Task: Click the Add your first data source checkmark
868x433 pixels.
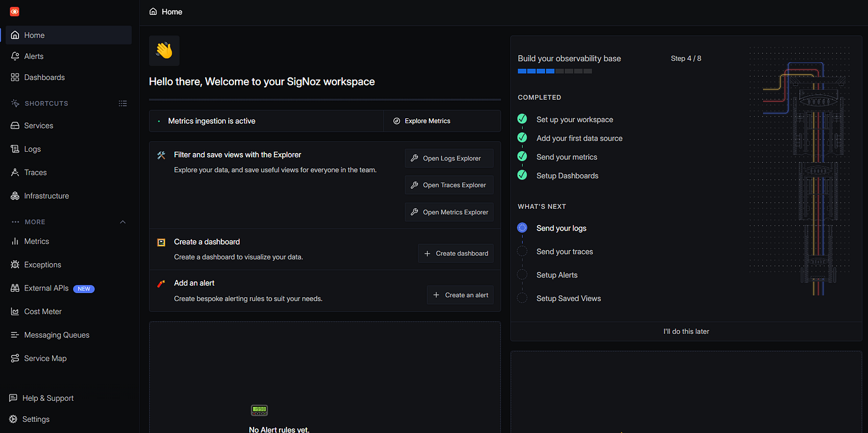Action: point(522,138)
